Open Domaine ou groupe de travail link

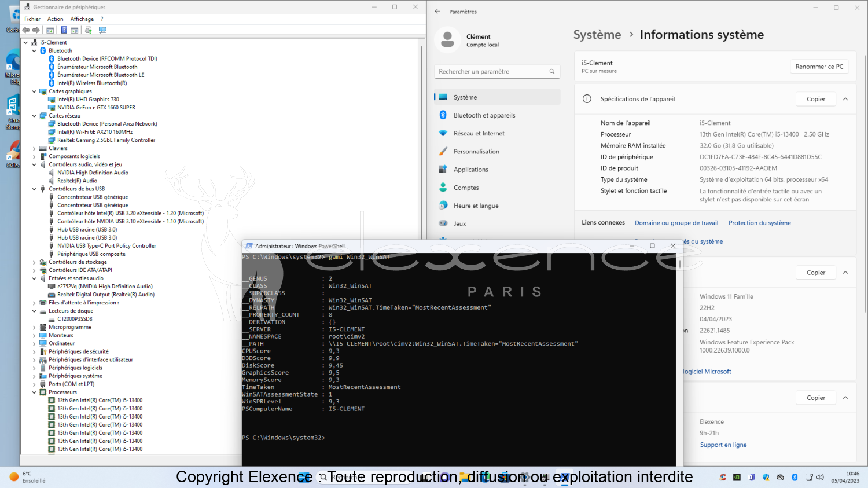coord(676,223)
